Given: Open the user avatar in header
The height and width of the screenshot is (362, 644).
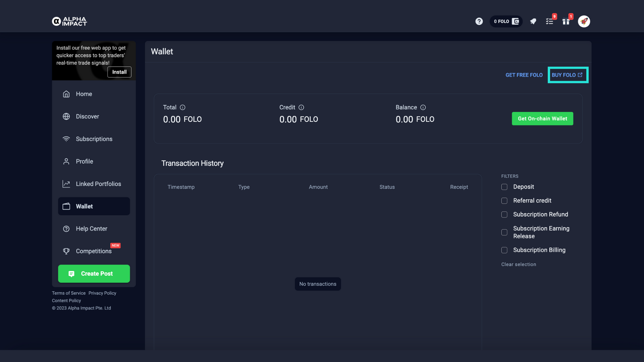Looking at the screenshot, I should pyautogui.click(x=584, y=21).
